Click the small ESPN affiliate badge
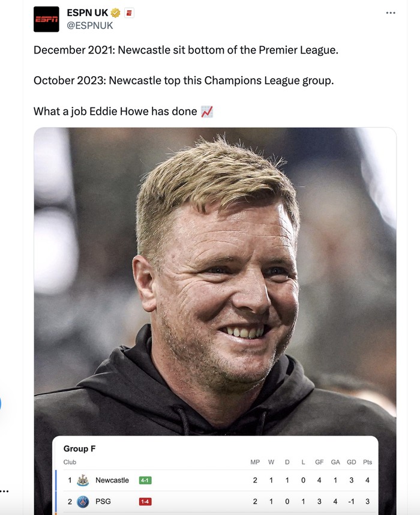 coord(128,13)
